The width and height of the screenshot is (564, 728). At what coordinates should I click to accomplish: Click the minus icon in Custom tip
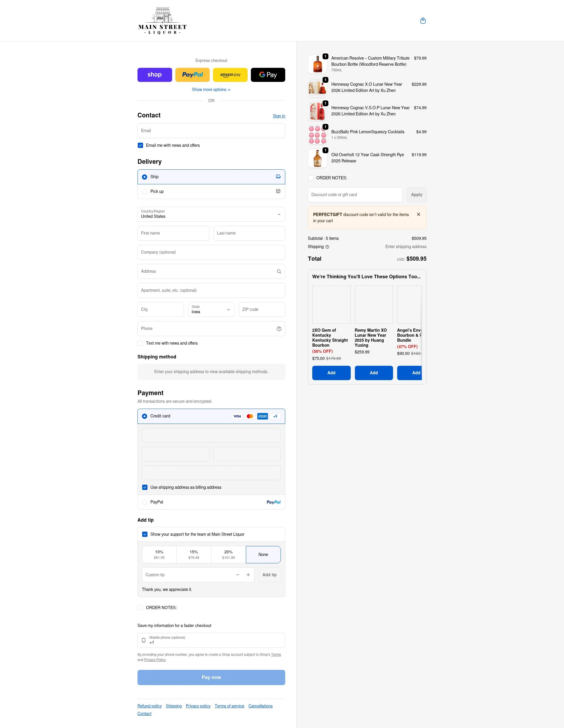click(x=237, y=575)
